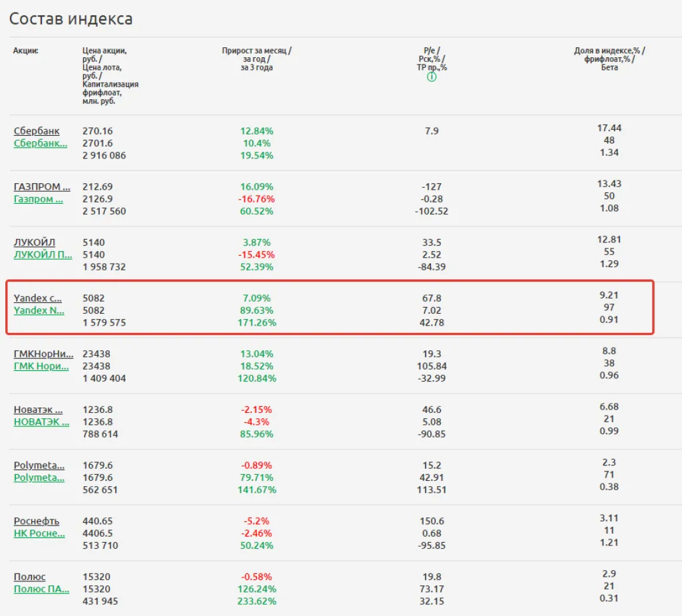
Task: Open the green Yandex N... link
Action: tap(39, 310)
